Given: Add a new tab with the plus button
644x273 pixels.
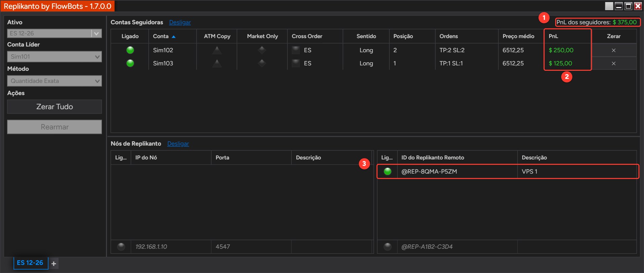Looking at the screenshot, I should (54, 264).
